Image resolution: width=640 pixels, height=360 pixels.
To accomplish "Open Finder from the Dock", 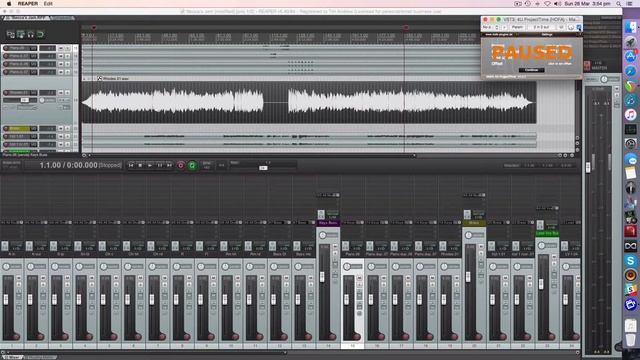I will click(x=631, y=27).
